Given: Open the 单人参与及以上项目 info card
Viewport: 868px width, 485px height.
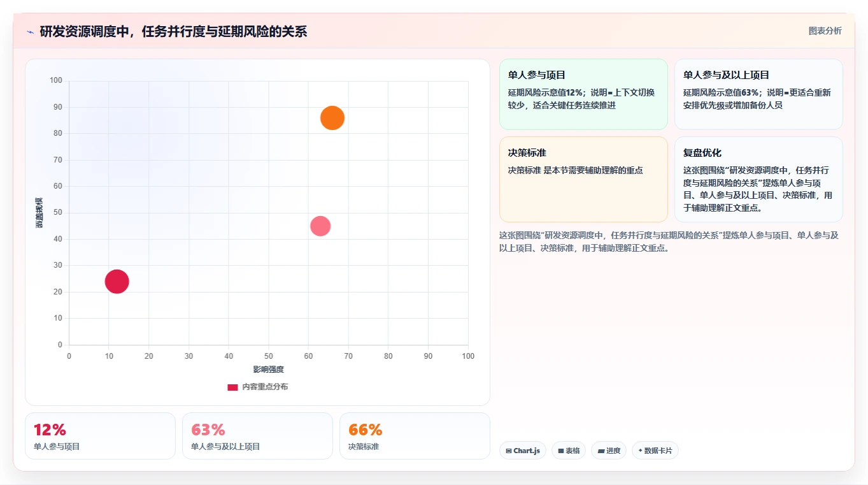Looking at the screenshot, I should click(758, 94).
